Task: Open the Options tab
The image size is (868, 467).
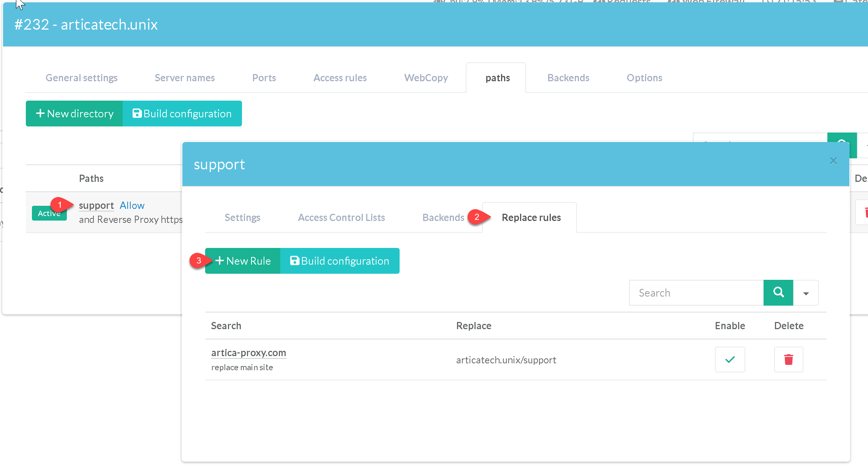Action: click(644, 78)
